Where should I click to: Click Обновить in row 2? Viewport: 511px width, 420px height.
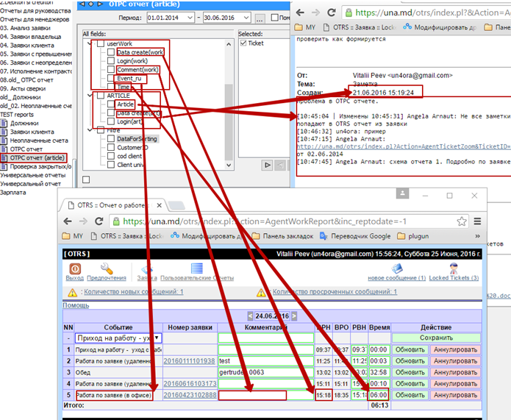point(410,361)
